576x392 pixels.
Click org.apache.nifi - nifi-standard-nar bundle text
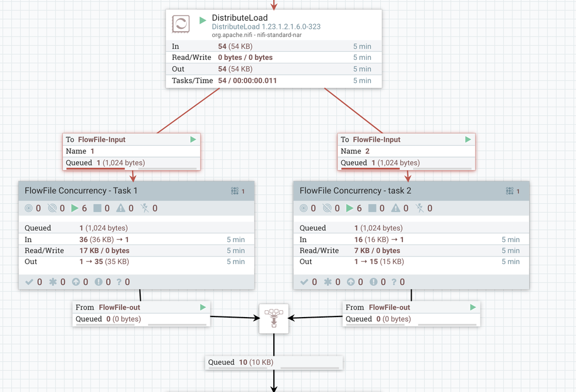[257, 35]
